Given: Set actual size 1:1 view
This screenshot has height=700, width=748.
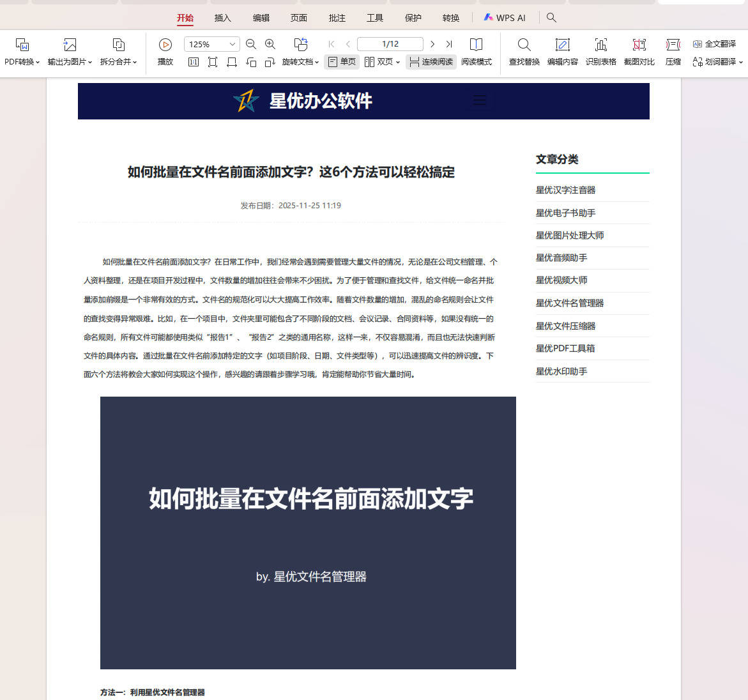Looking at the screenshot, I should pos(193,62).
